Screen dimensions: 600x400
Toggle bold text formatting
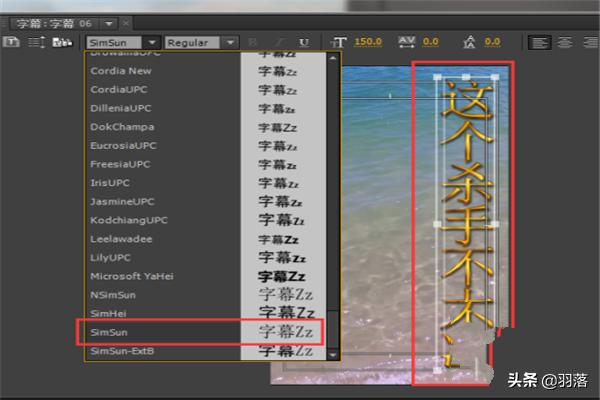pyautogui.click(x=252, y=42)
